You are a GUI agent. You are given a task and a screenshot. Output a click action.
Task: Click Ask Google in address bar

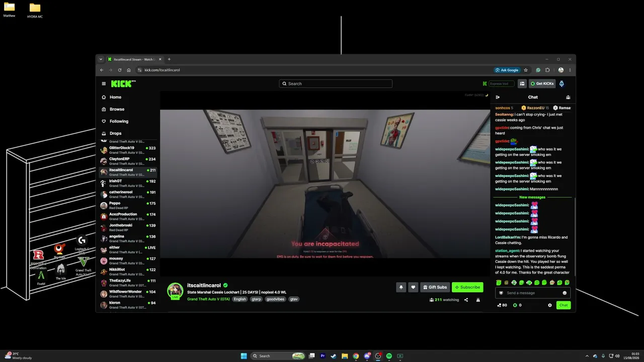507,70
